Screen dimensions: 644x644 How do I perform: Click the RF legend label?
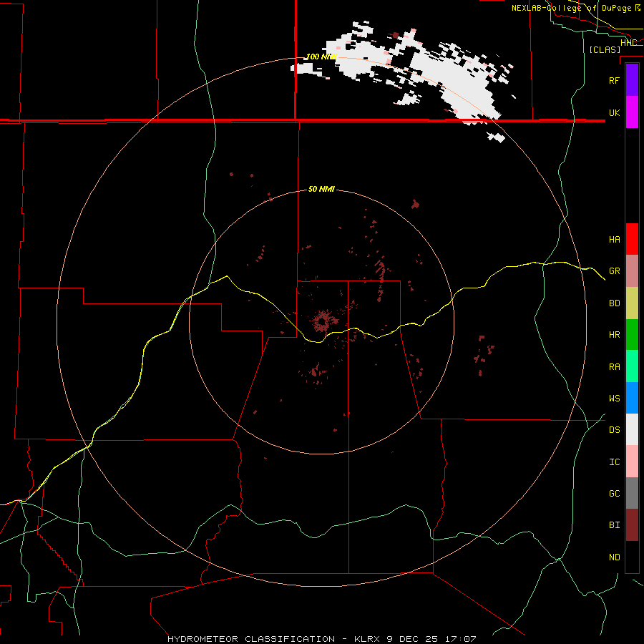(x=614, y=80)
